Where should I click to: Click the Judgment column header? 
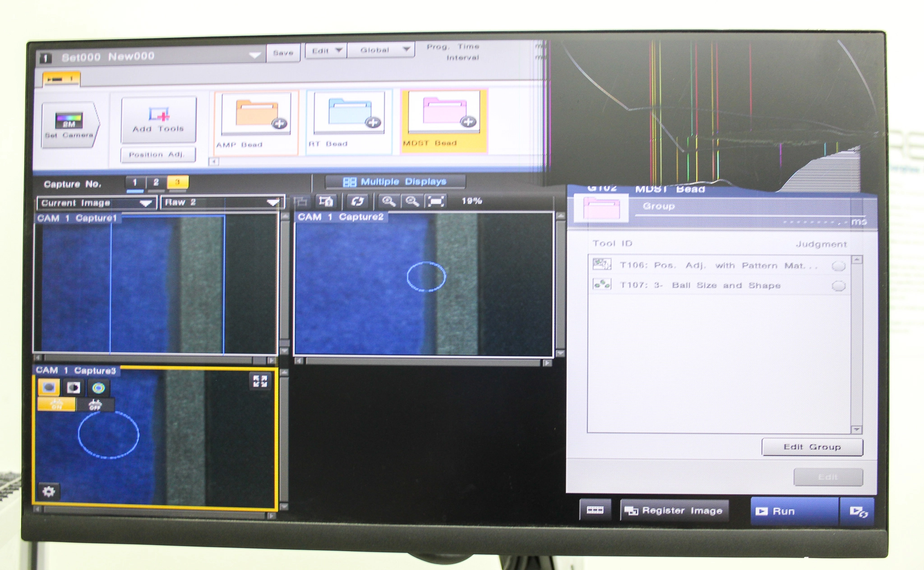point(821,244)
